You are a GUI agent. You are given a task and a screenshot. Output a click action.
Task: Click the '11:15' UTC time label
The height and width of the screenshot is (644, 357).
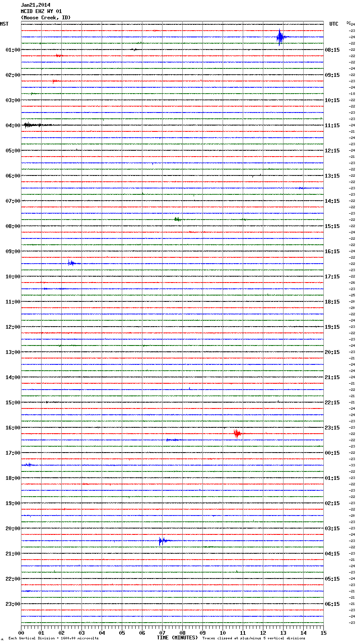[332, 125]
